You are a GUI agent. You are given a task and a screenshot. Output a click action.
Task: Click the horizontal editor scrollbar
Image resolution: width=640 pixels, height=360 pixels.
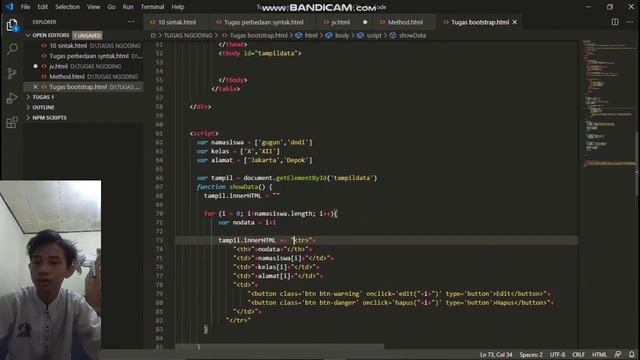click(280, 347)
